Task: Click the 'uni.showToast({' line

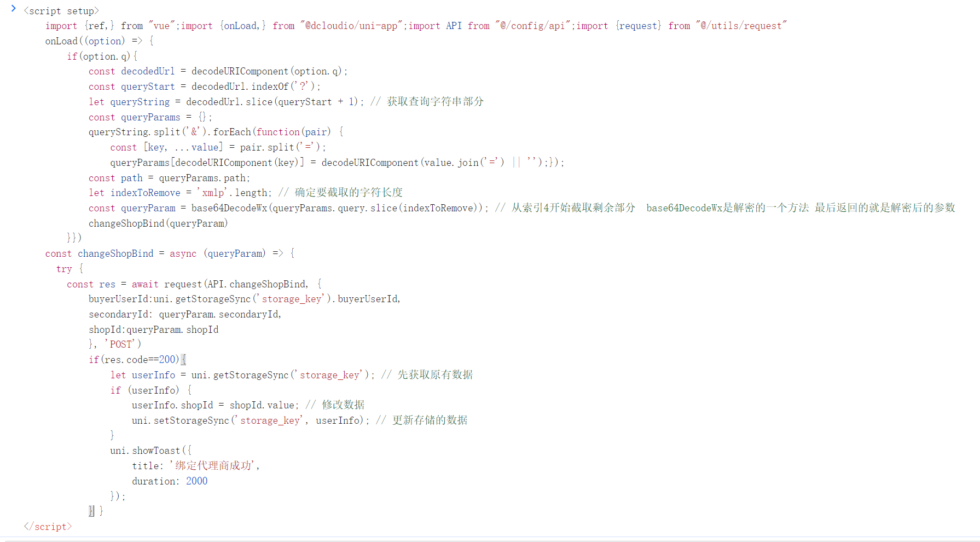Action: click(151, 451)
